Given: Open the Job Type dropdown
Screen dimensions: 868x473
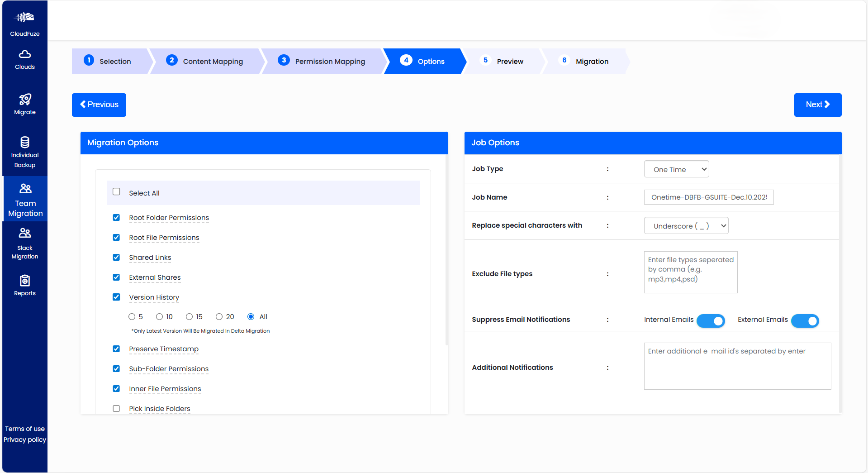Looking at the screenshot, I should tap(676, 169).
